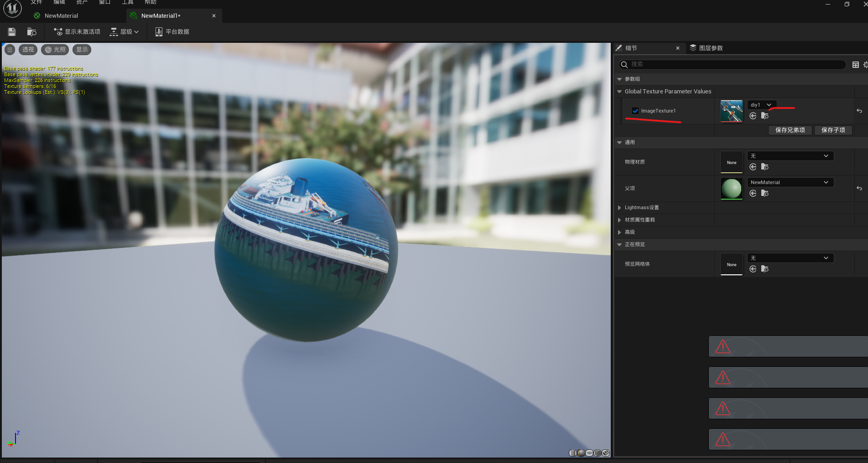The width and height of the screenshot is (868, 463).
Task: Open the Lit (光照) view mode menu
Action: [55, 50]
